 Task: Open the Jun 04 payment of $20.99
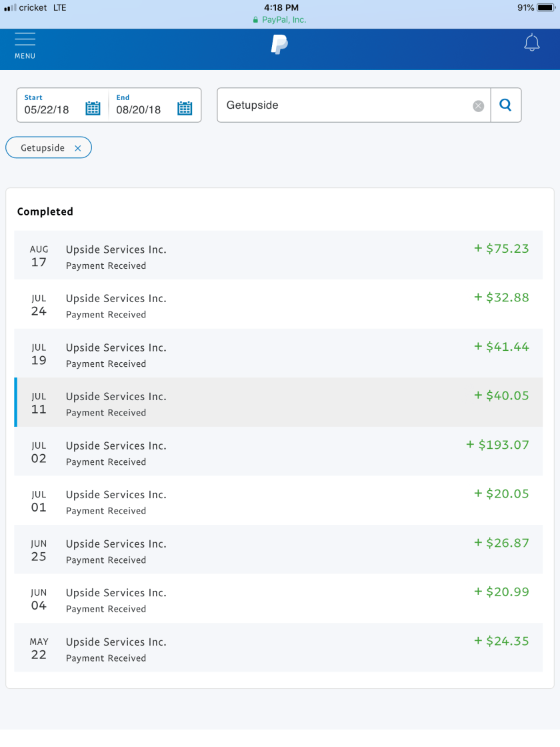(278, 599)
